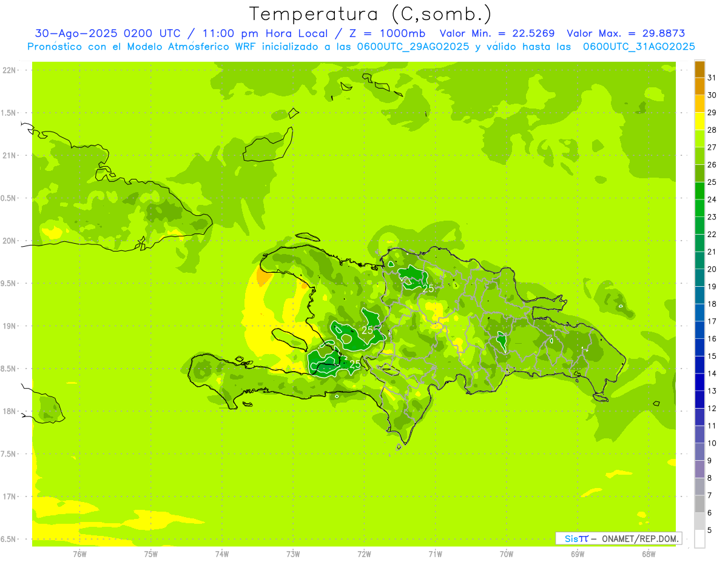
Task: Click the 73W longitude axis label
Action: (x=293, y=554)
